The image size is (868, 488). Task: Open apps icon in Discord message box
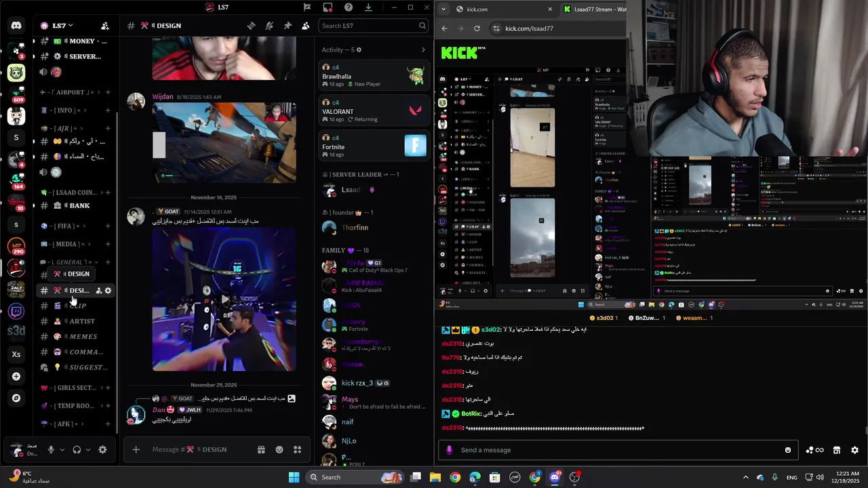[x=297, y=449]
